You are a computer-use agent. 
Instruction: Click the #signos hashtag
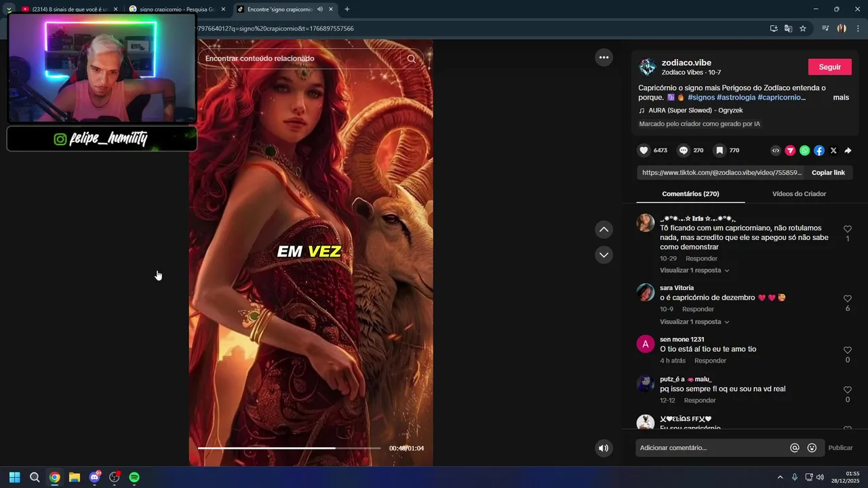point(701,98)
